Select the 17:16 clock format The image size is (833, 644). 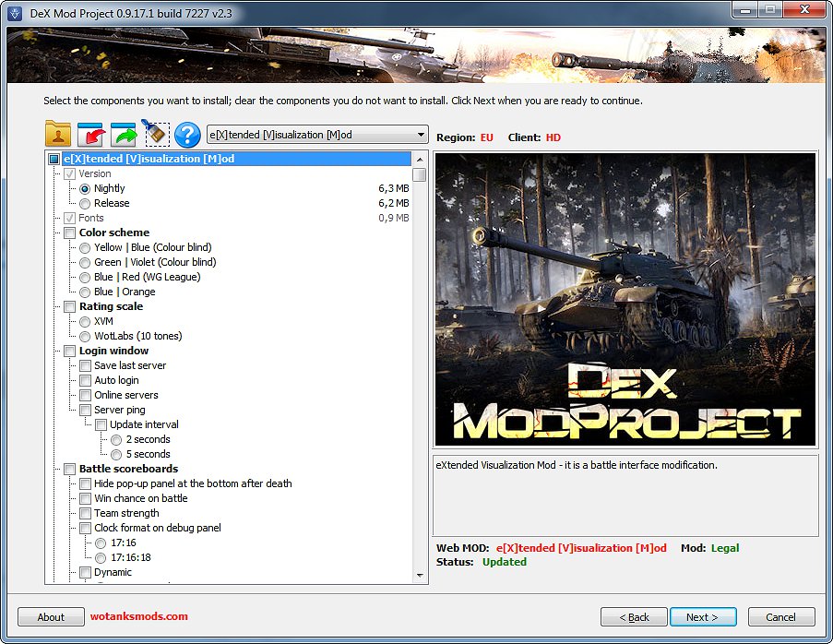(101, 543)
